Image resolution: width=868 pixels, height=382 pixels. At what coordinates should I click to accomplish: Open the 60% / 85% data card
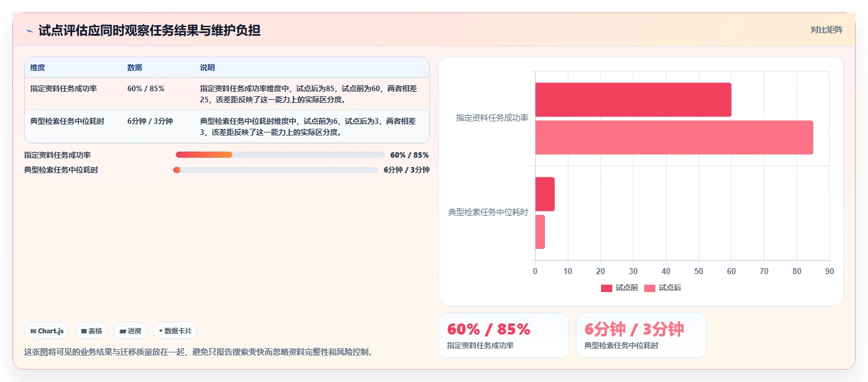(x=504, y=335)
